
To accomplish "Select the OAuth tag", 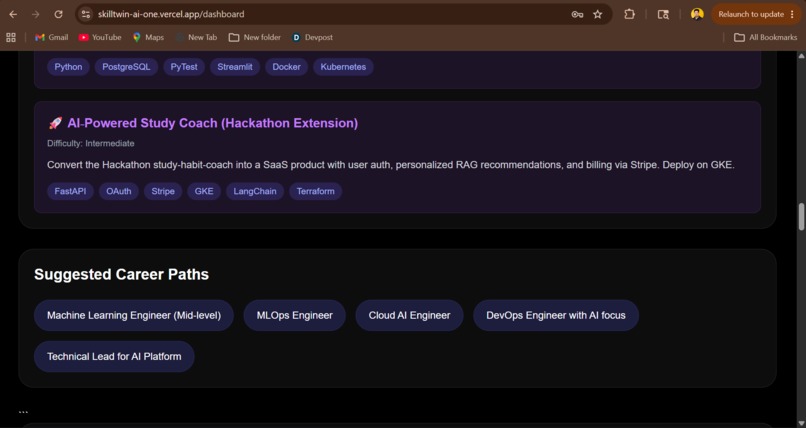I will tap(119, 191).
